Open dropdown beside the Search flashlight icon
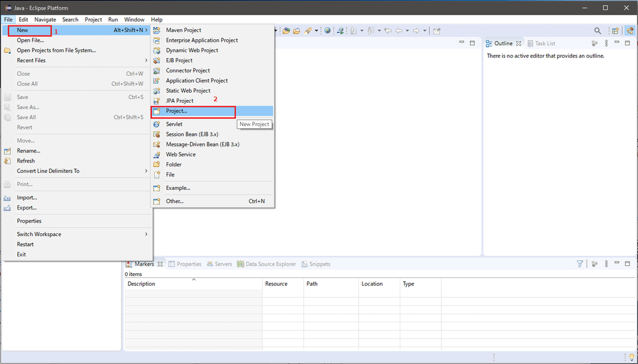The height and width of the screenshot is (364, 638). [316, 30]
